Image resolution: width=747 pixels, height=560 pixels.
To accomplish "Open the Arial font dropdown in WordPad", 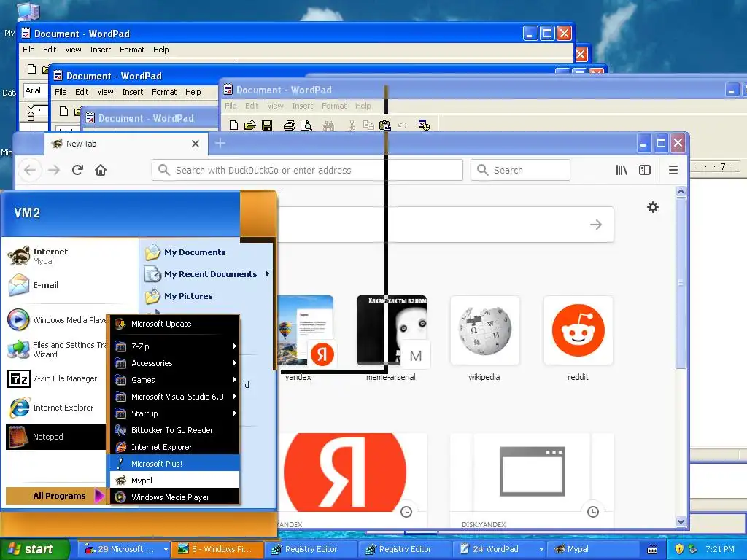I will (36, 90).
